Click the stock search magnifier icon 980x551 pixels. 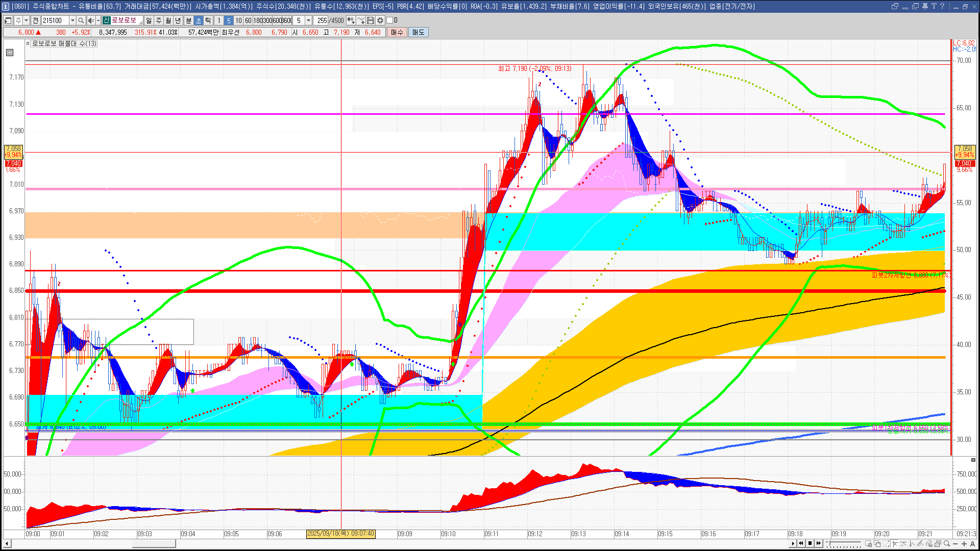(81, 20)
